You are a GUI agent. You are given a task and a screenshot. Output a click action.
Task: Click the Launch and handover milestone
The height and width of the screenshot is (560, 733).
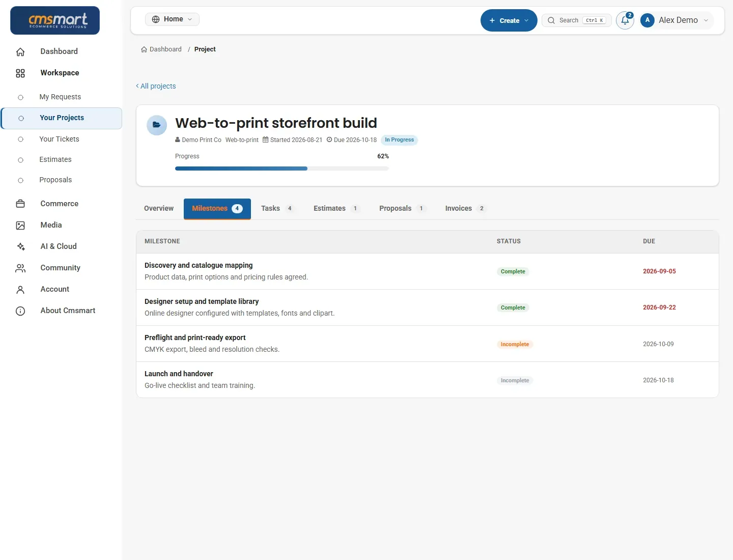179,374
